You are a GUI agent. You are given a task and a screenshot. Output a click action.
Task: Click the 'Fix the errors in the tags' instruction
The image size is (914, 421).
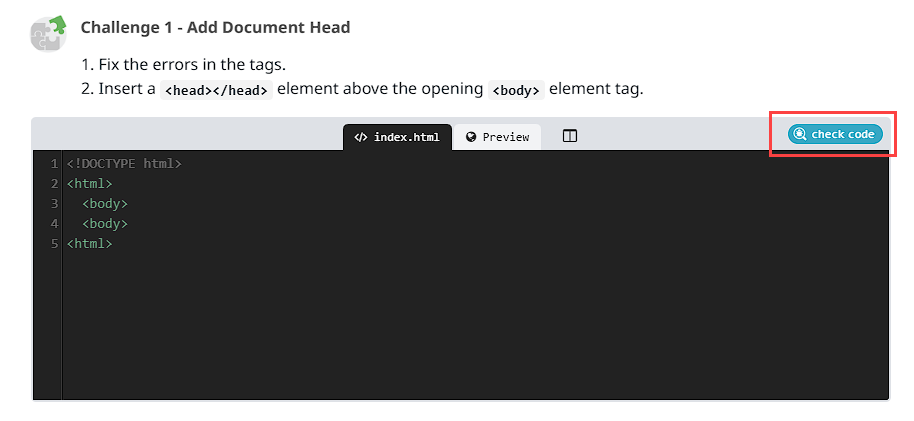tap(192, 64)
